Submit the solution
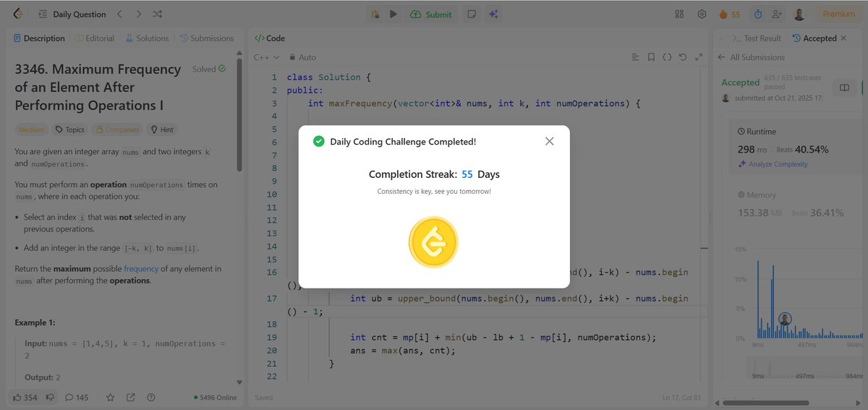 coord(431,14)
